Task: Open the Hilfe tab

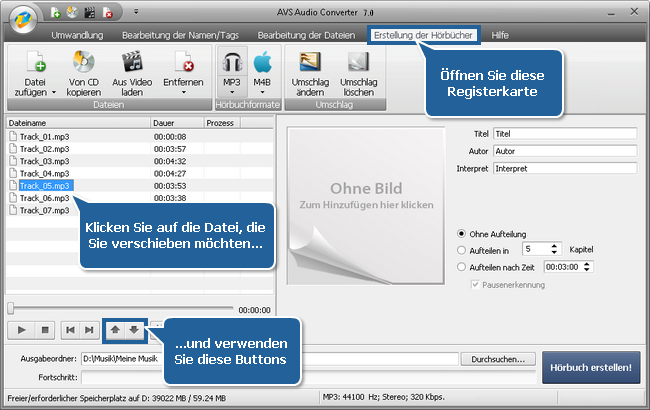Action: [x=500, y=34]
